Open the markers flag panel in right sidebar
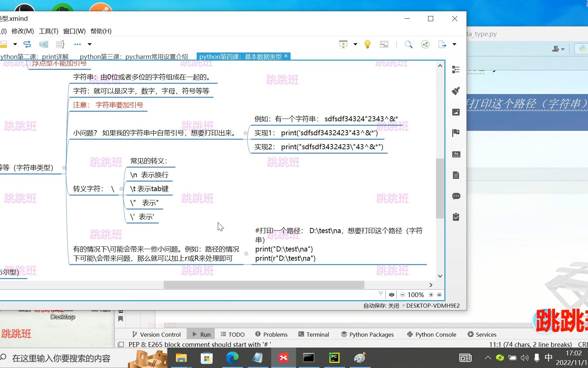 pos(456,133)
